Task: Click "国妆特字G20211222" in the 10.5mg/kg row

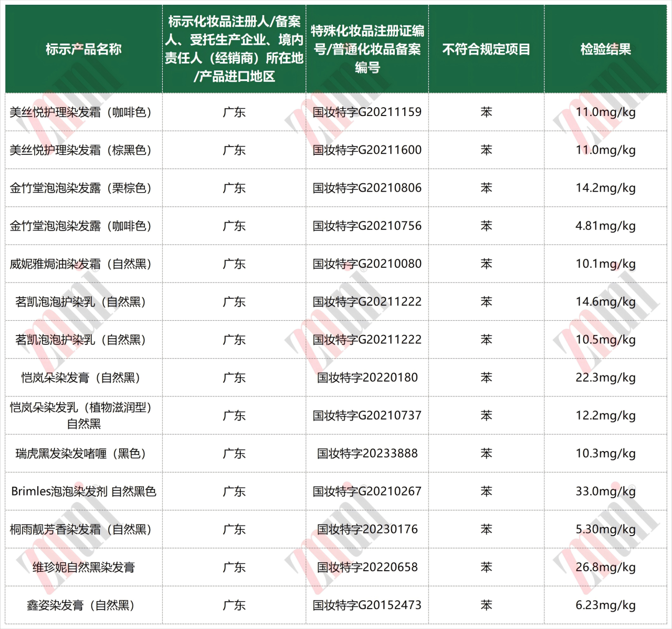Action: pos(367,340)
